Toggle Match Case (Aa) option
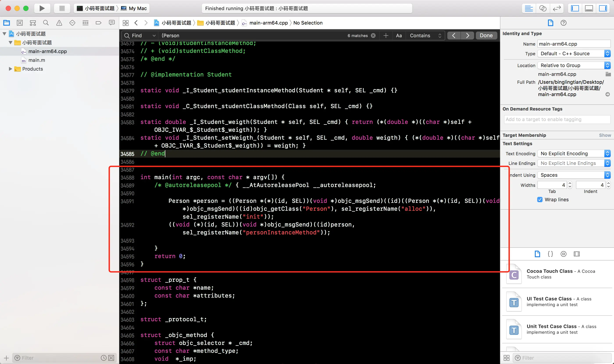This screenshot has height=364, width=614. point(399,36)
